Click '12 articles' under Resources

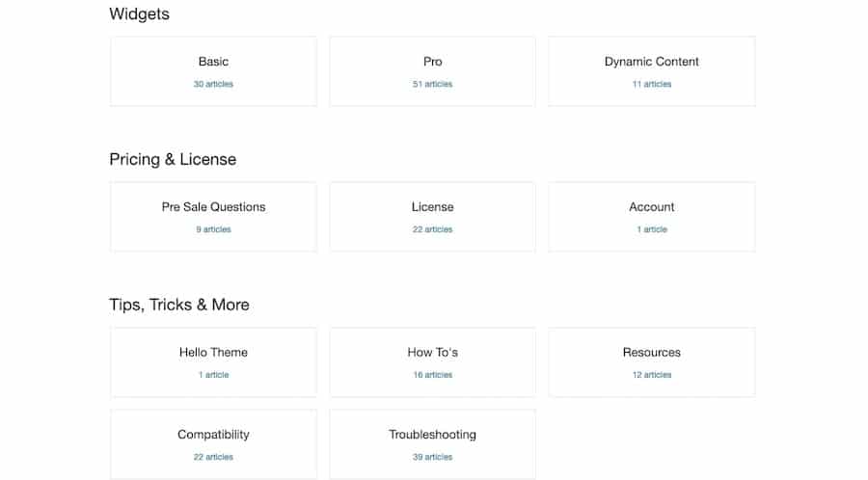click(652, 376)
